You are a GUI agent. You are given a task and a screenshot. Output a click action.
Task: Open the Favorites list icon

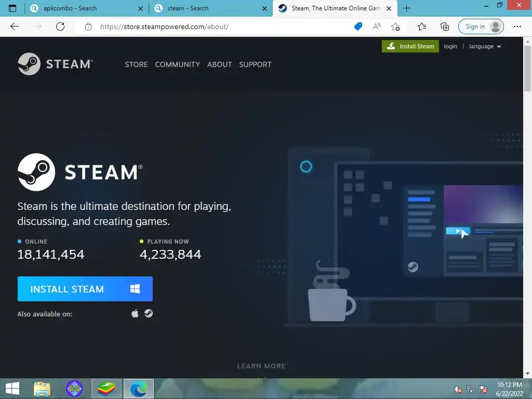[422, 26]
